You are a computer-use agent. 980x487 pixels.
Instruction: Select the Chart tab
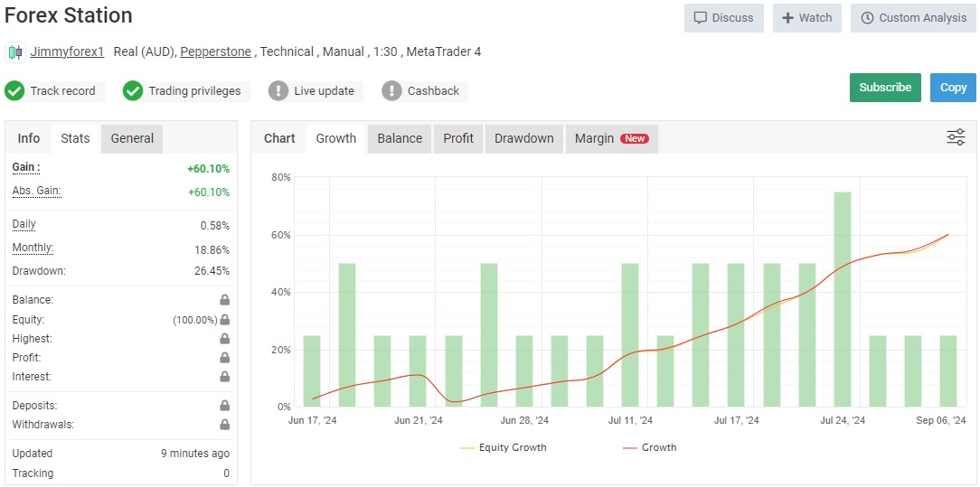coord(279,138)
